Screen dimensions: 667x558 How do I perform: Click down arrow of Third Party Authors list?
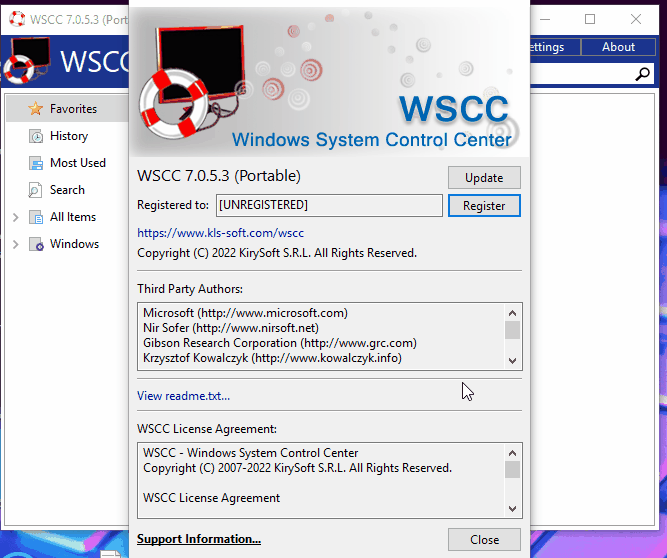click(x=513, y=361)
